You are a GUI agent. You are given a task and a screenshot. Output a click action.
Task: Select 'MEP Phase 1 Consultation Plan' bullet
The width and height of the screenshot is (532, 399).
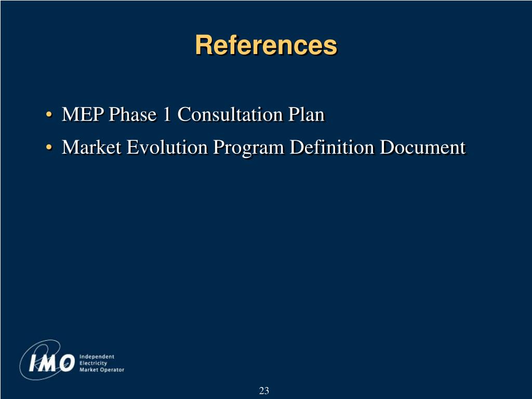point(193,114)
